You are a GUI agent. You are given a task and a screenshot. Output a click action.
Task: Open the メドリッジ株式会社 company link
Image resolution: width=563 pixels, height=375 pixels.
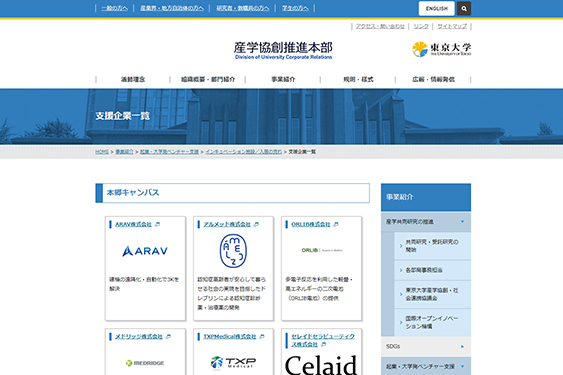[139, 337]
